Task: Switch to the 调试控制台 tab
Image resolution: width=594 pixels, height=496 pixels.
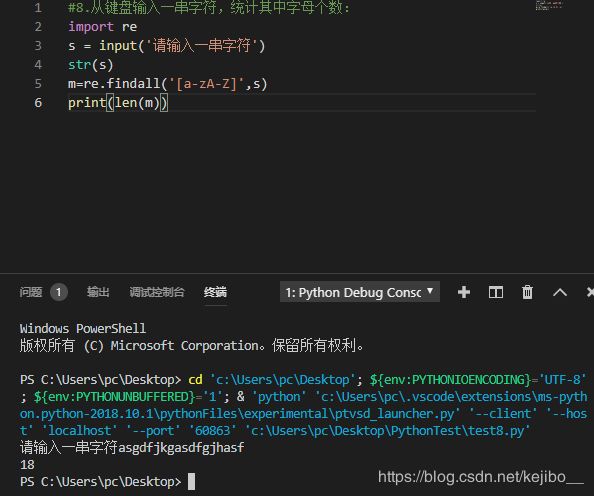Action: (x=157, y=292)
